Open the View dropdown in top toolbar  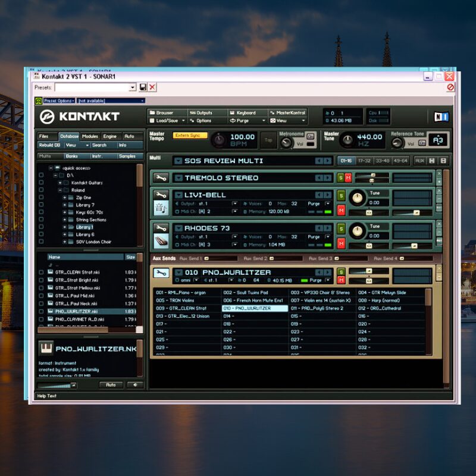click(x=287, y=121)
